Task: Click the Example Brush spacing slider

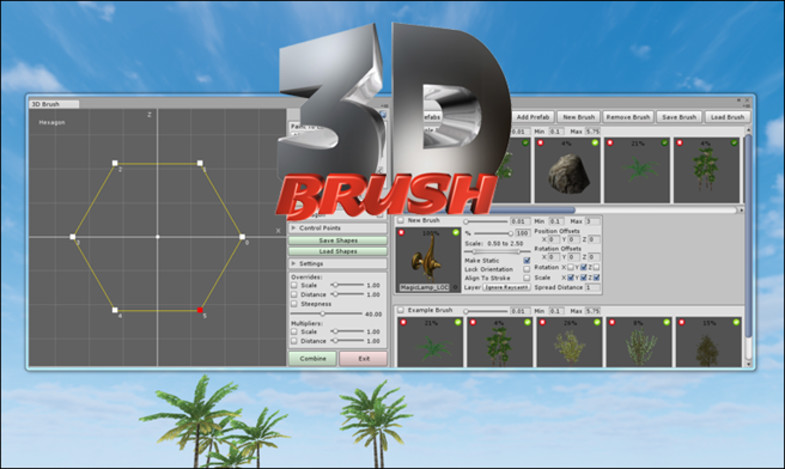Action: point(486,311)
